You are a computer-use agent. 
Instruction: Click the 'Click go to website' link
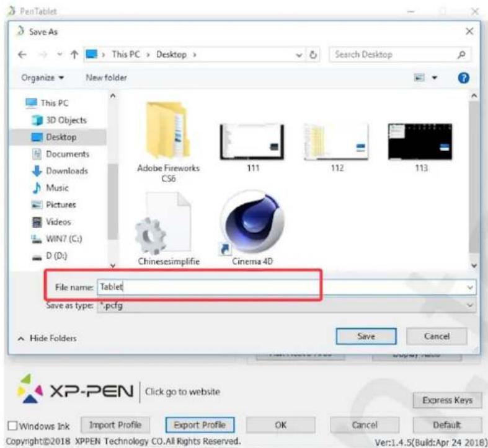[x=183, y=392]
